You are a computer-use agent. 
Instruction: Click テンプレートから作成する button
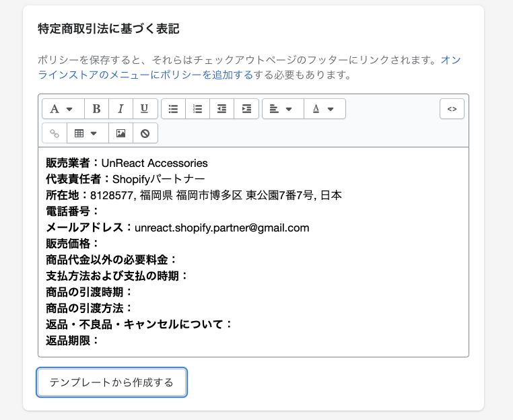coord(112,382)
